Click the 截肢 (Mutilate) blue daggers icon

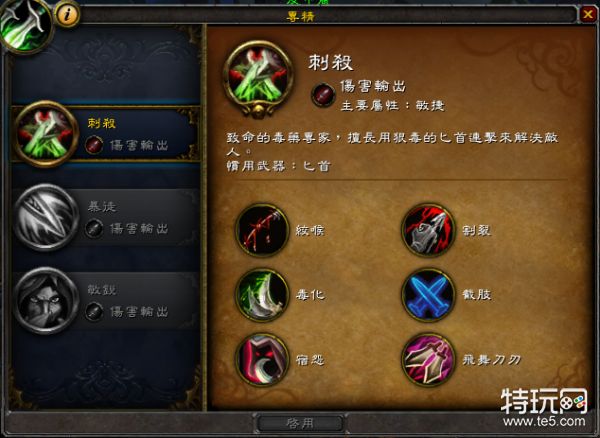point(428,295)
